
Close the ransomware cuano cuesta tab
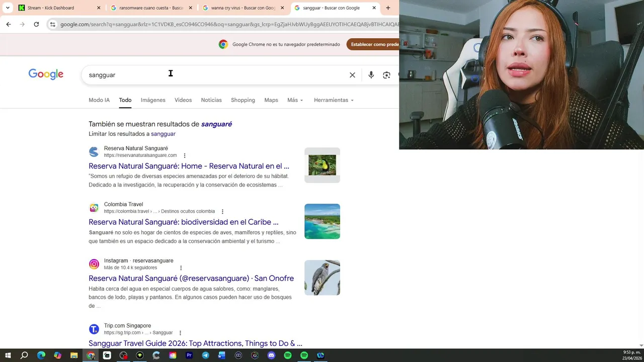(x=191, y=8)
